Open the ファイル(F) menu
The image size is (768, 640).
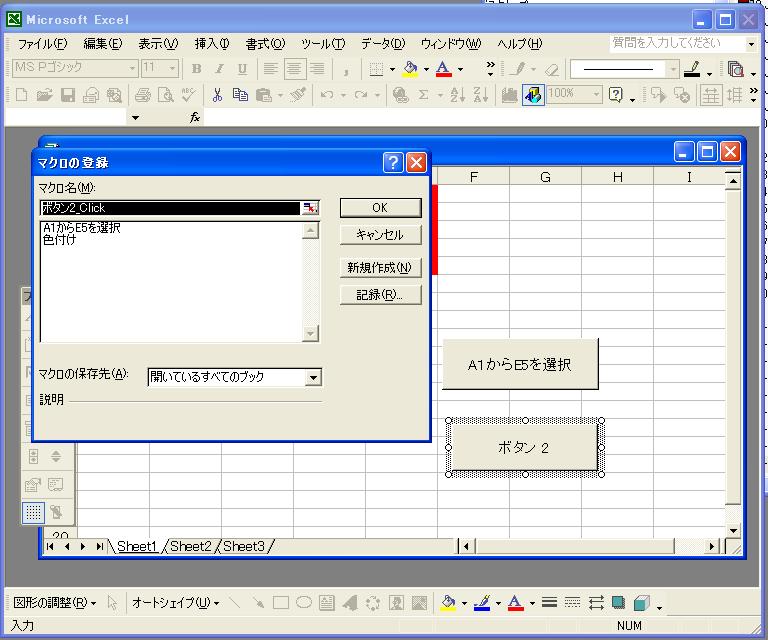(43, 44)
